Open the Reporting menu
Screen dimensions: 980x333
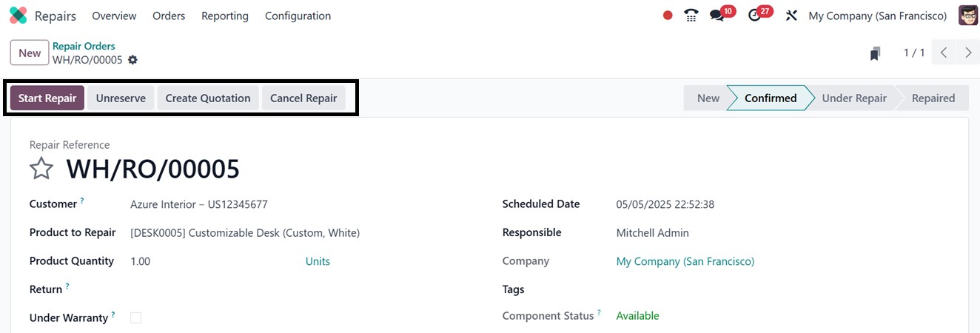(225, 16)
